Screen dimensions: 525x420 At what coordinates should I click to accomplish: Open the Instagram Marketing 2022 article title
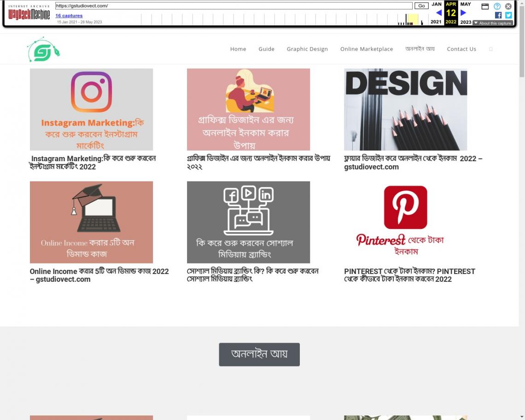coord(93,163)
